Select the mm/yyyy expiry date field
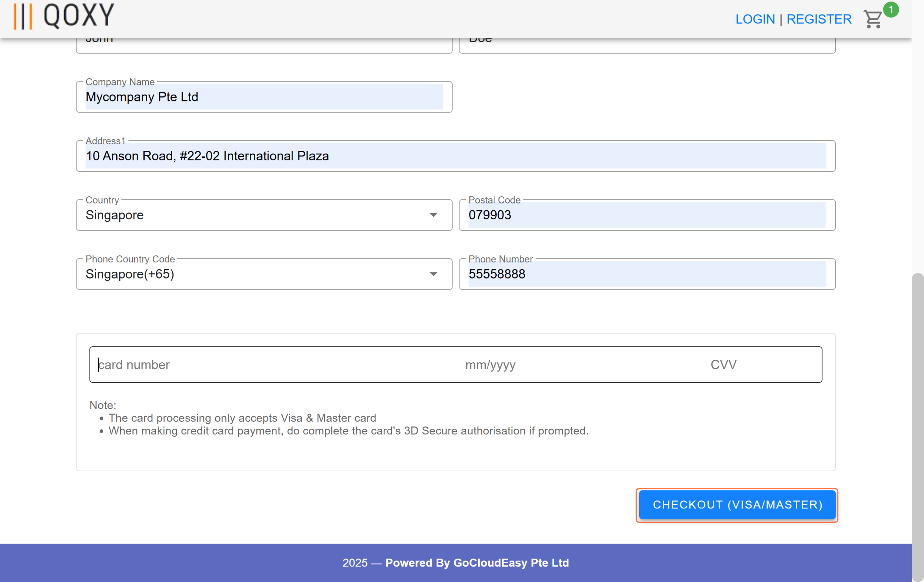The image size is (924, 582). point(490,364)
